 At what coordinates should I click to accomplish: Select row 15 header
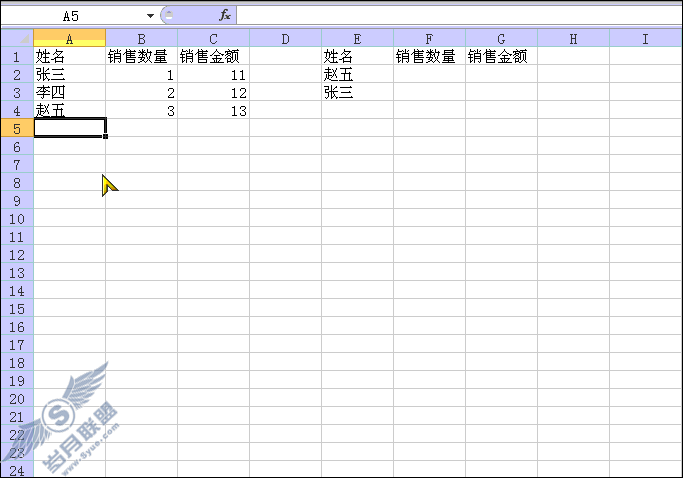point(17,309)
